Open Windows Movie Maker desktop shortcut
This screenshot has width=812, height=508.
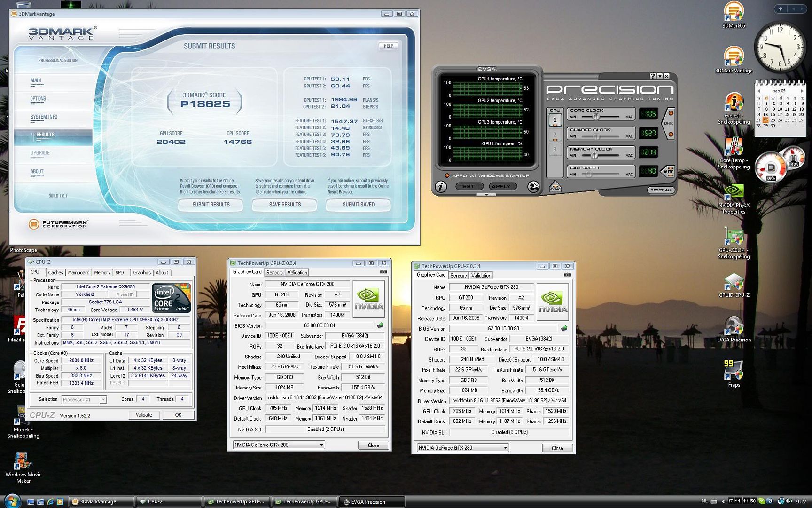[x=23, y=468]
